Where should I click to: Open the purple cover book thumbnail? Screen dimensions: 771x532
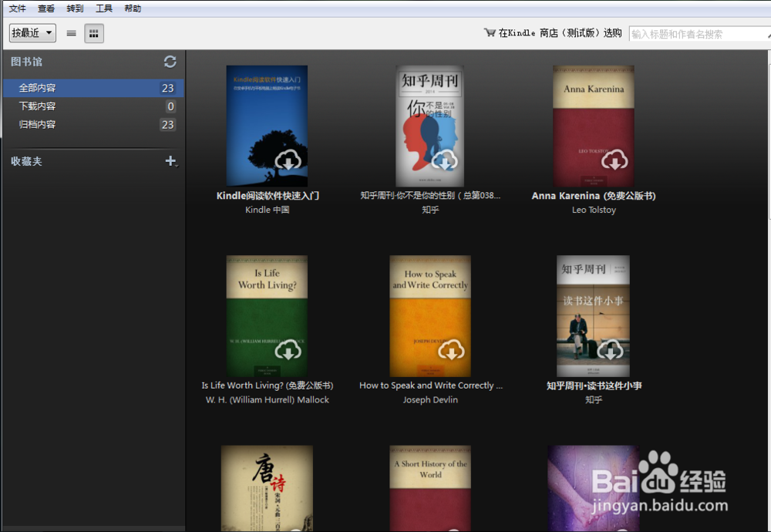[594, 488]
